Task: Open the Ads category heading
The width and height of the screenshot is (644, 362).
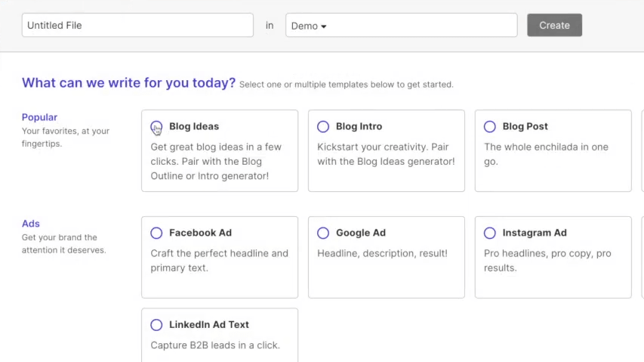Action: pyautogui.click(x=31, y=224)
